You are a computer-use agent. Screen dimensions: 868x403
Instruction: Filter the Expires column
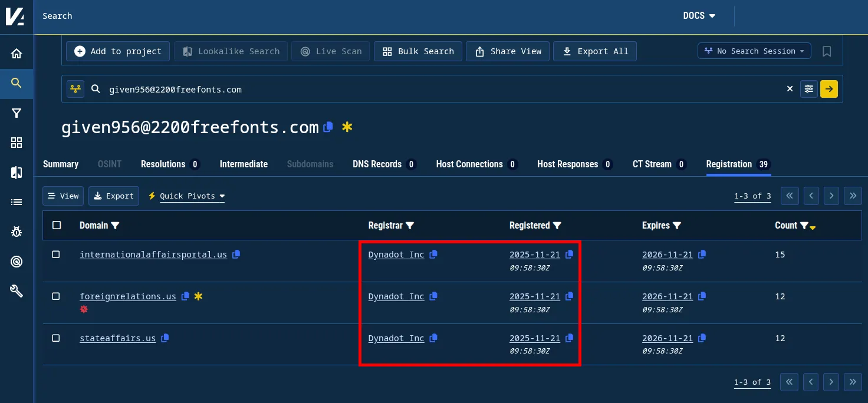coord(677,226)
